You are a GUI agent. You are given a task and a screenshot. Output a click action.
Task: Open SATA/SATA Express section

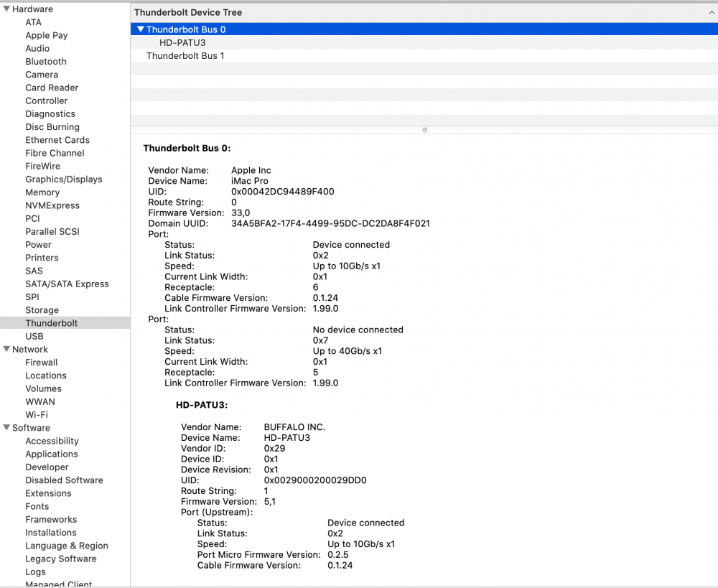(67, 284)
